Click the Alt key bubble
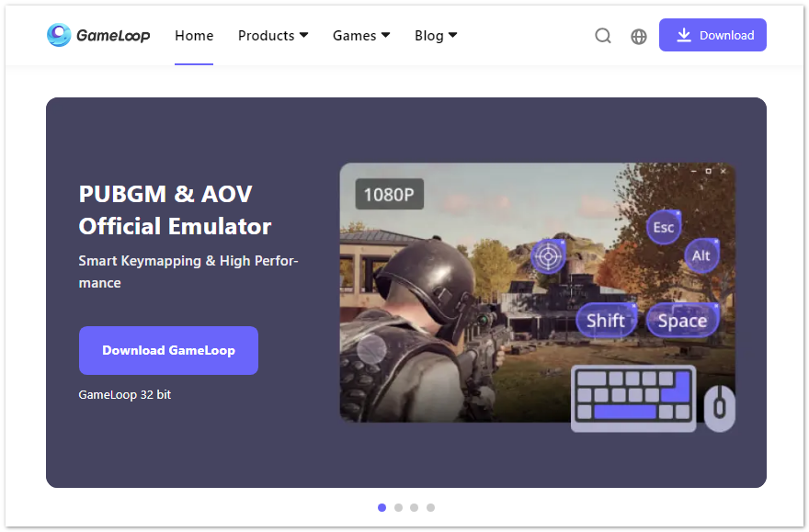 701,255
